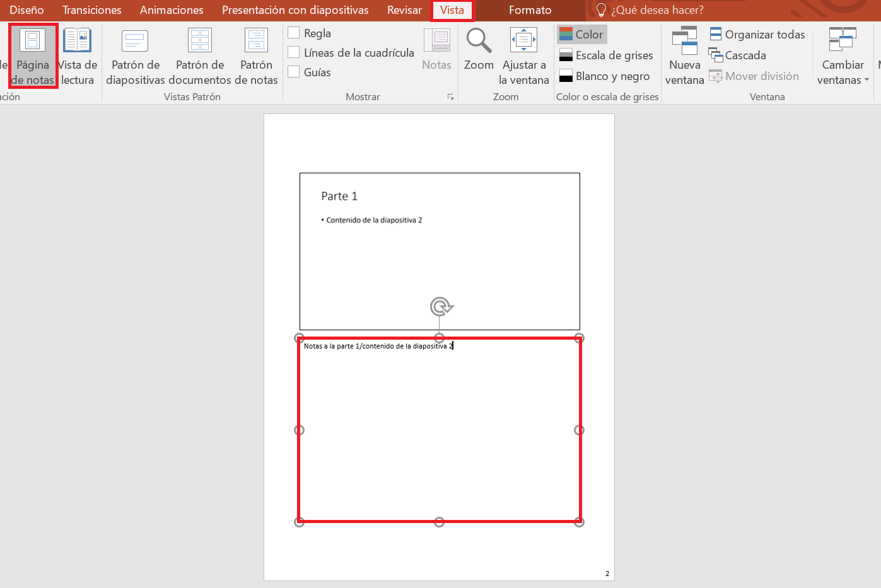Click the Notas pane button
Screen dimensions: 881x588
pos(436,49)
